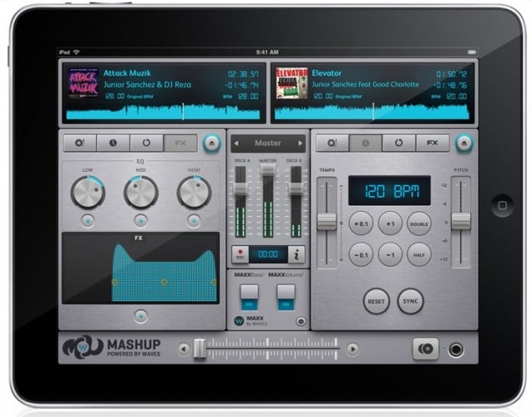Nudge crossfader right with arrow button
The image size is (532, 417).
coord(352,349)
